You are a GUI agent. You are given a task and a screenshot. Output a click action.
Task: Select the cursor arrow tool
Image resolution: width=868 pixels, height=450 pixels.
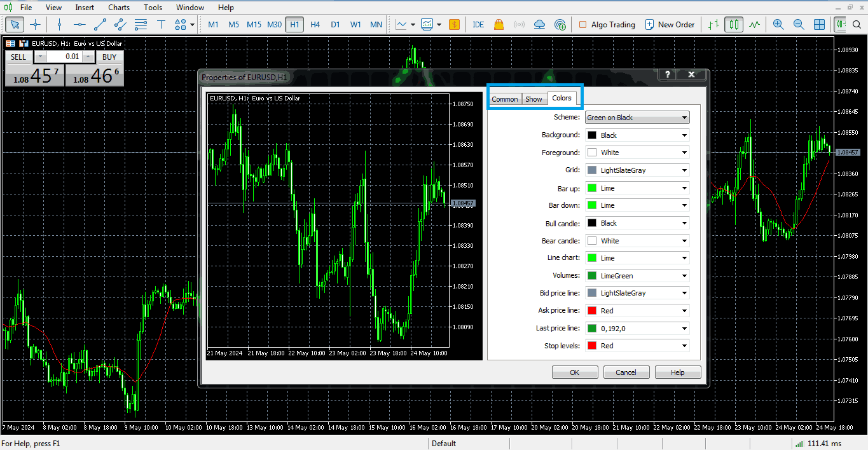pyautogui.click(x=15, y=25)
